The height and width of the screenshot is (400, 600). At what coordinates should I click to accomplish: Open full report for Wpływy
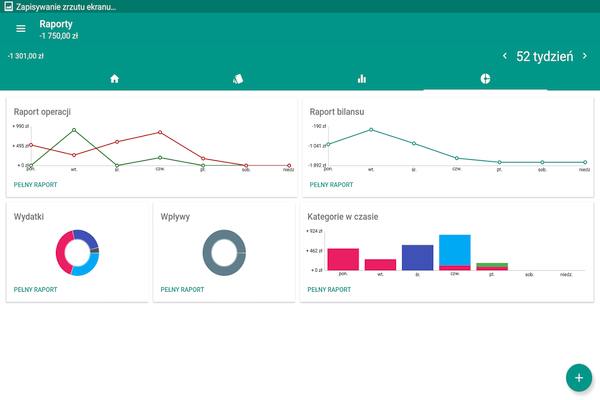[182, 290]
